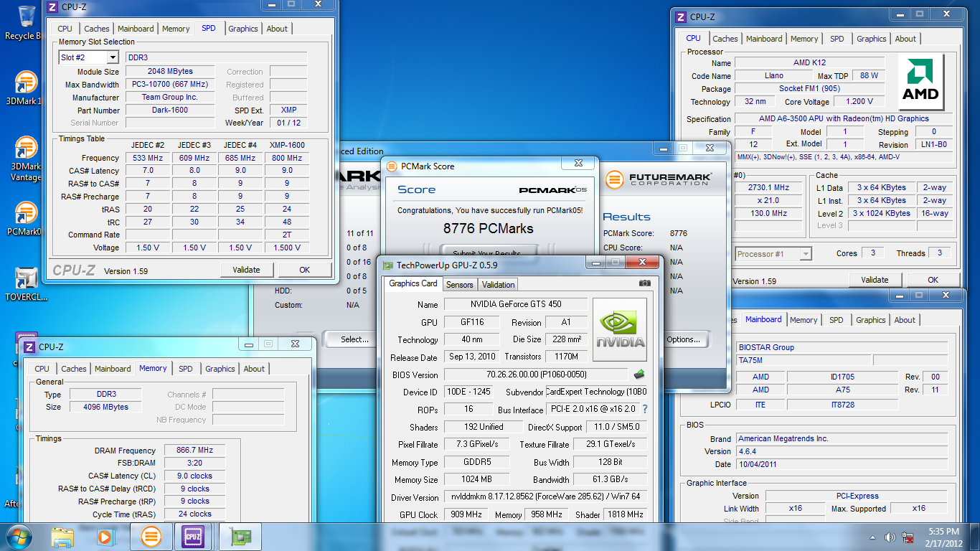Click the DRAM Frequency value 866.7 MHz

(x=194, y=451)
